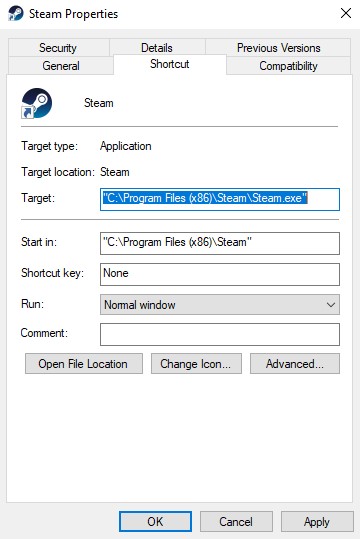Click the 'Target:' label
This screenshot has height=539, width=360.
click(x=38, y=198)
